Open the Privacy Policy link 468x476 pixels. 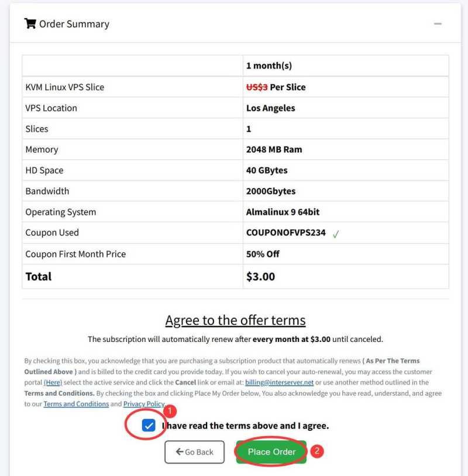[144, 404]
